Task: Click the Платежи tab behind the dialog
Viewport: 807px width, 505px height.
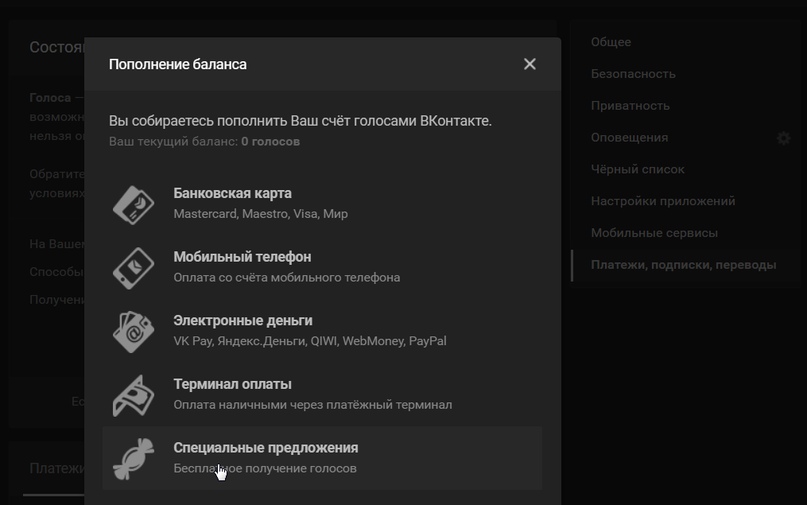Action: pyautogui.click(x=56, y=468)
